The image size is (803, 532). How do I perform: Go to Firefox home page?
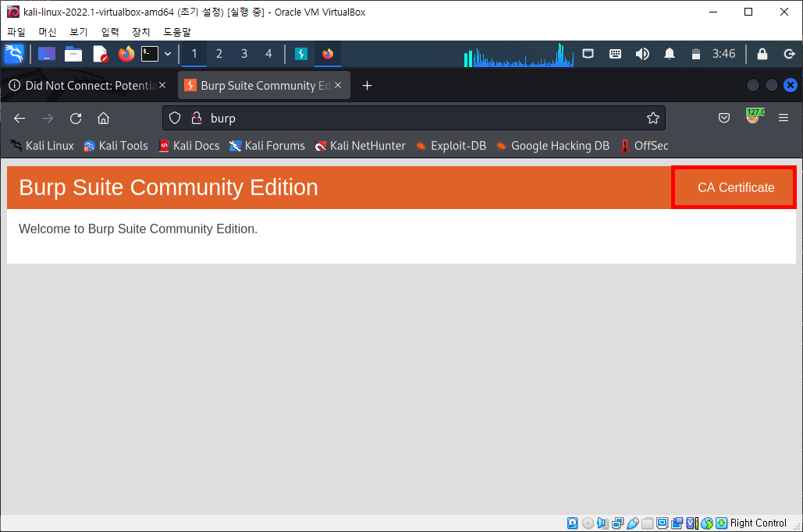104,119
